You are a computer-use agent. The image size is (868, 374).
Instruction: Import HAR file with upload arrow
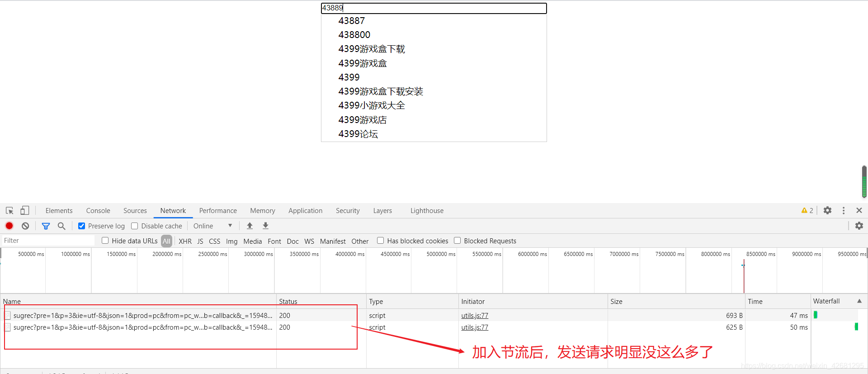[x=250, y=226]
